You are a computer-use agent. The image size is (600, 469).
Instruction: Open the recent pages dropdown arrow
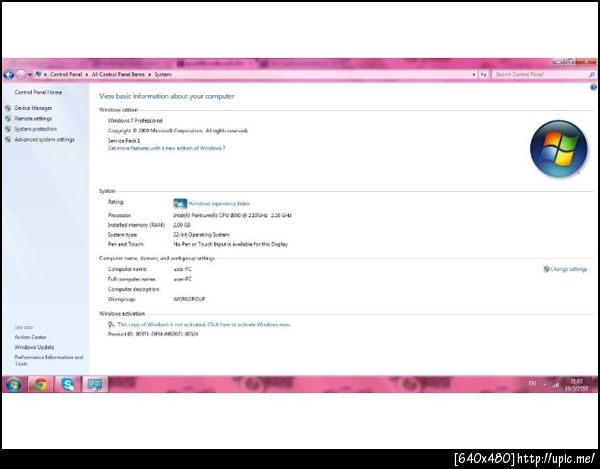point(29,75)
